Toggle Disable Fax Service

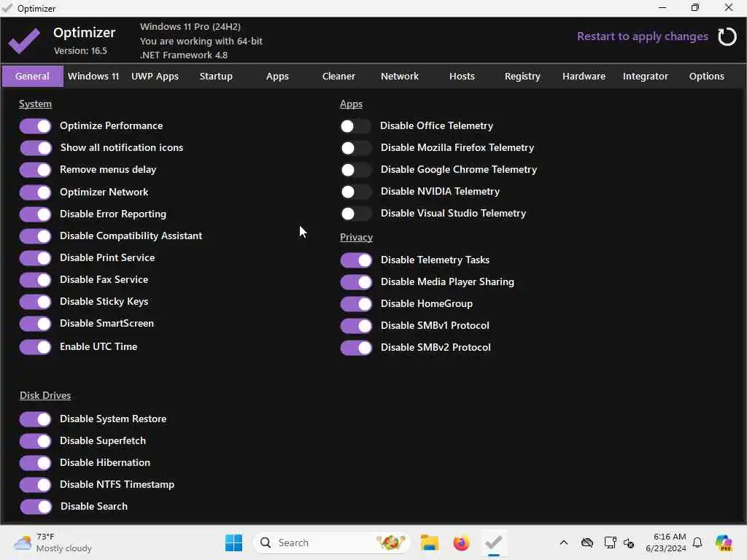point(35,280)
